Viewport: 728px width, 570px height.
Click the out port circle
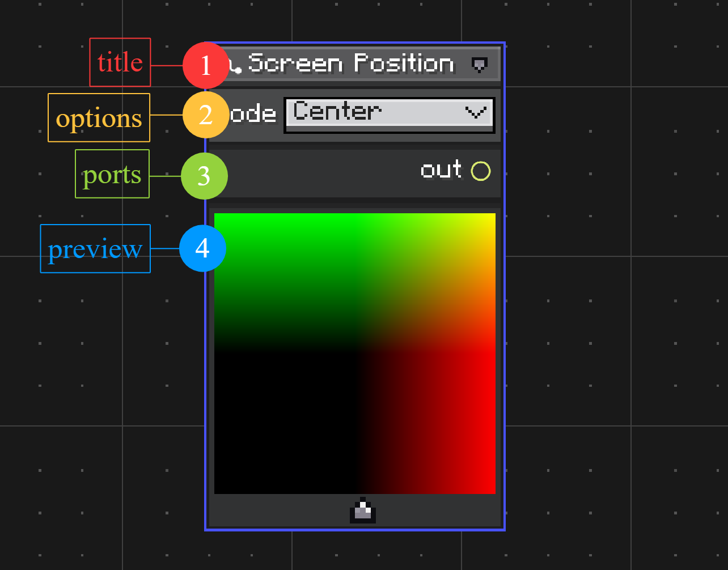tap(481, 171)
